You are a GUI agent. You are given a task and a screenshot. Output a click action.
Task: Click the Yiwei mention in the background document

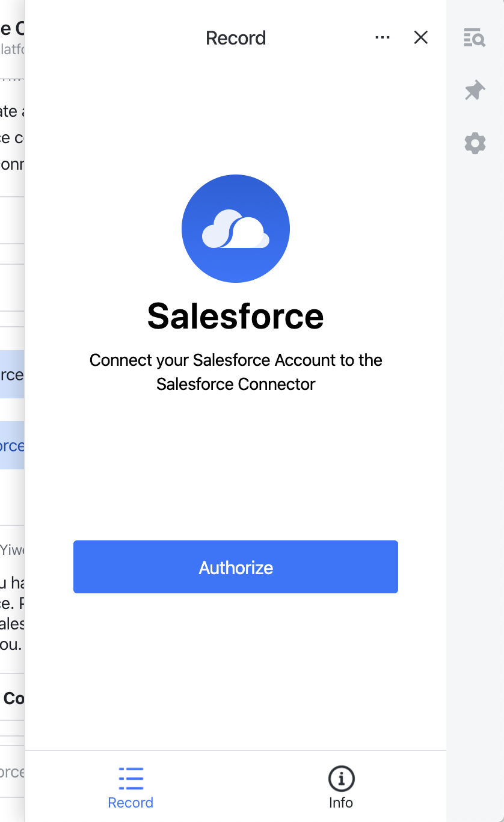point(12,549)
